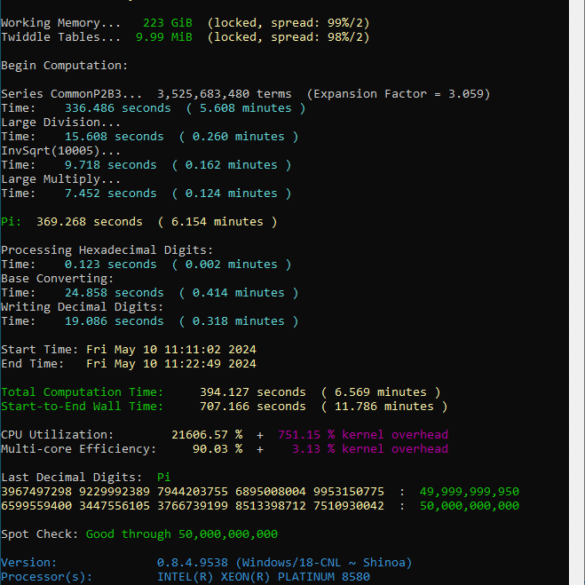Viewport: 585px width, 585px height.
Task: Click the Begin Computation heading line
Action: 64,66
